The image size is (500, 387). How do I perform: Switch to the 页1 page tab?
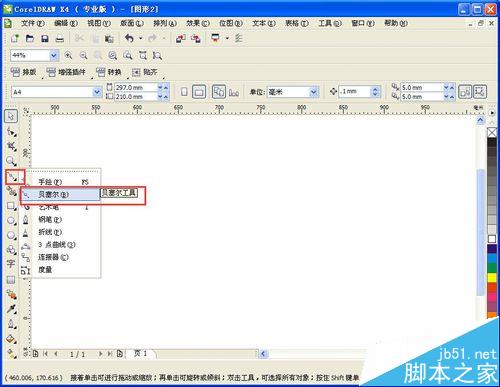[x=141, y=353]
